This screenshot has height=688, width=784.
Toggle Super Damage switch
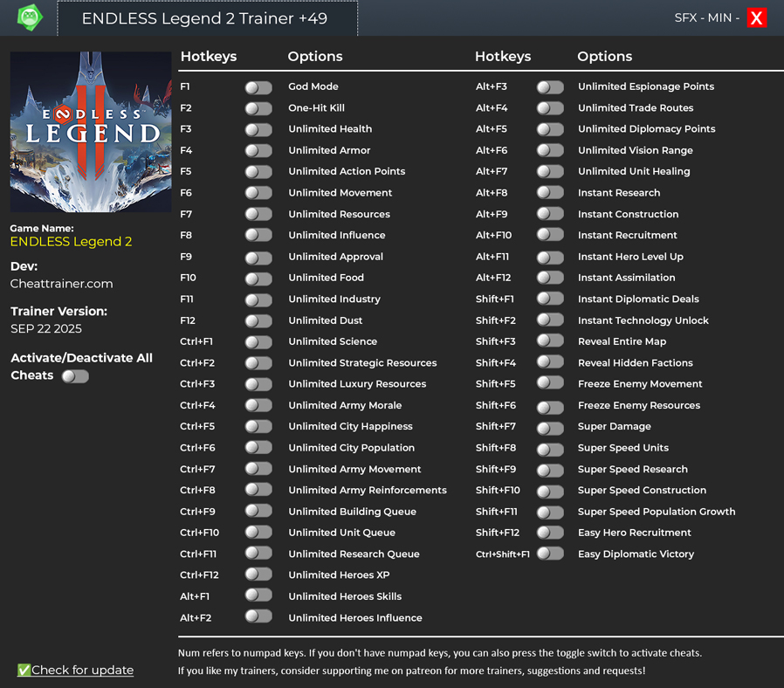coord(550,428)
